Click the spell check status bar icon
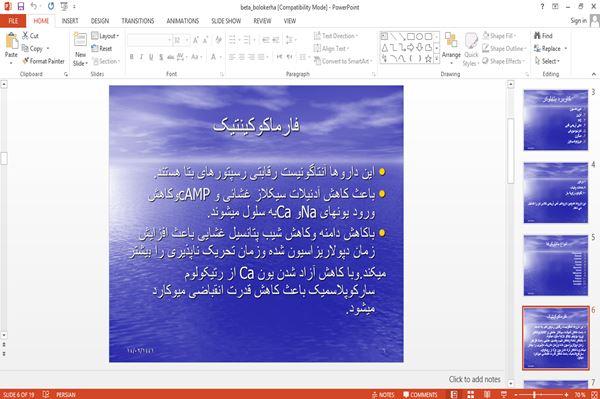This screenshot has height=399, width=600. (46, 394)
